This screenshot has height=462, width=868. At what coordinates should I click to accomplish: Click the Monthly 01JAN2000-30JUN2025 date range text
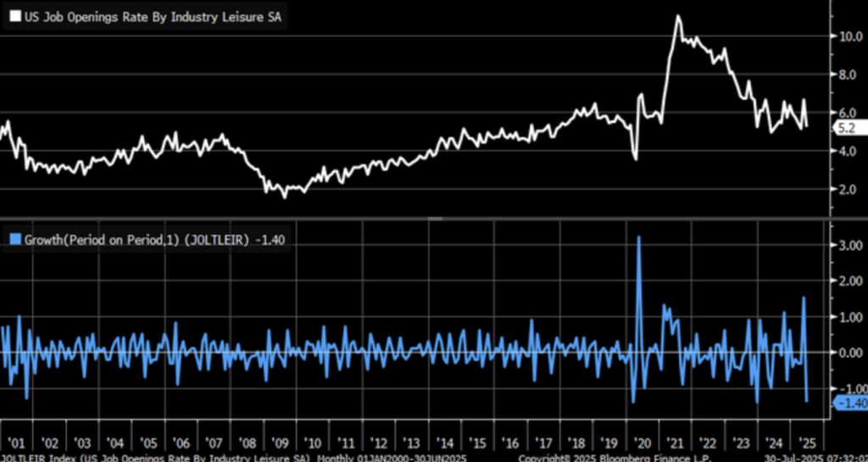click(x=392, y=457)
